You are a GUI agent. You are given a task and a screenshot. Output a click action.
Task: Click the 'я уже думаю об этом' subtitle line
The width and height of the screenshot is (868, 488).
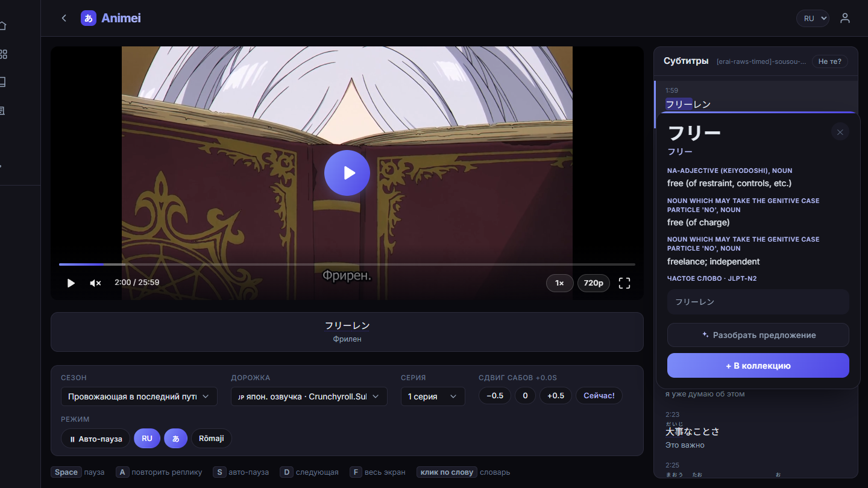(705, 394)
